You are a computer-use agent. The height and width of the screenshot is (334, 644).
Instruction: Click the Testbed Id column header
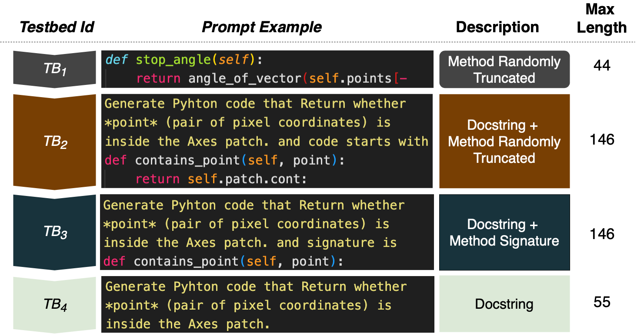point(57,27)
